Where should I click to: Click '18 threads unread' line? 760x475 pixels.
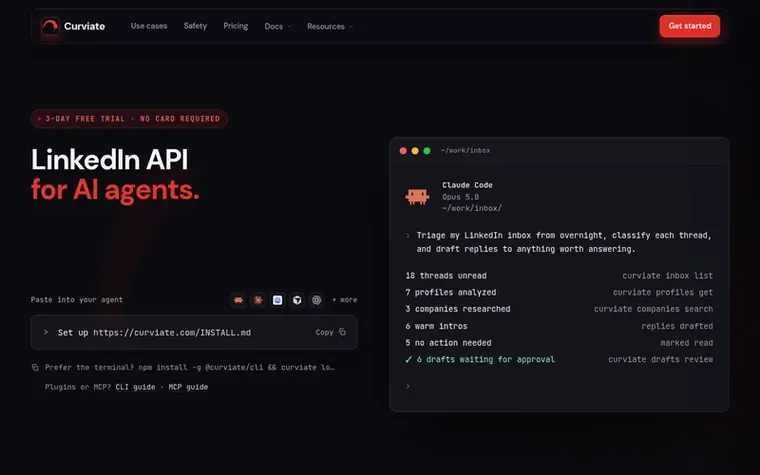coord(446,276)
